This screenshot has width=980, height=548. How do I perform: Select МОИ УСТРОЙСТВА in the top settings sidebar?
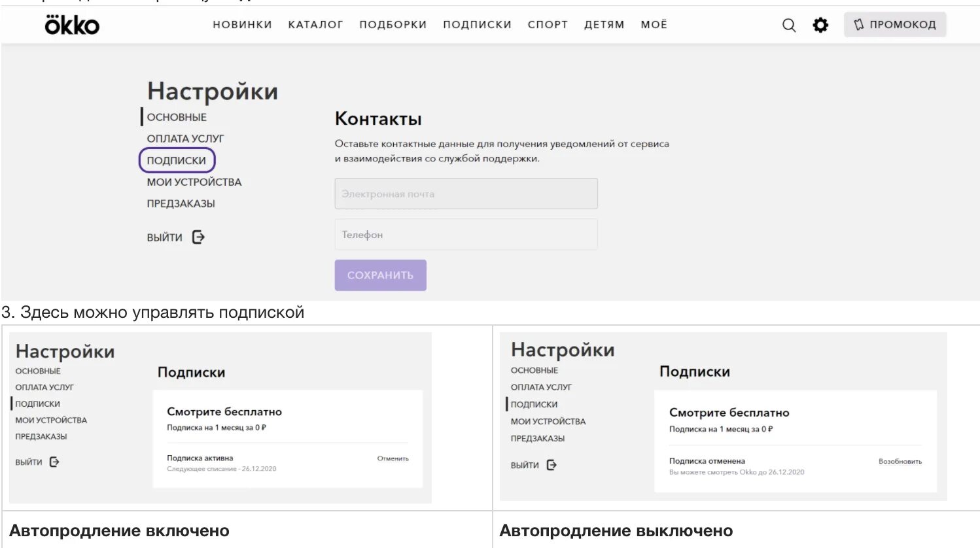click(194, 182)
